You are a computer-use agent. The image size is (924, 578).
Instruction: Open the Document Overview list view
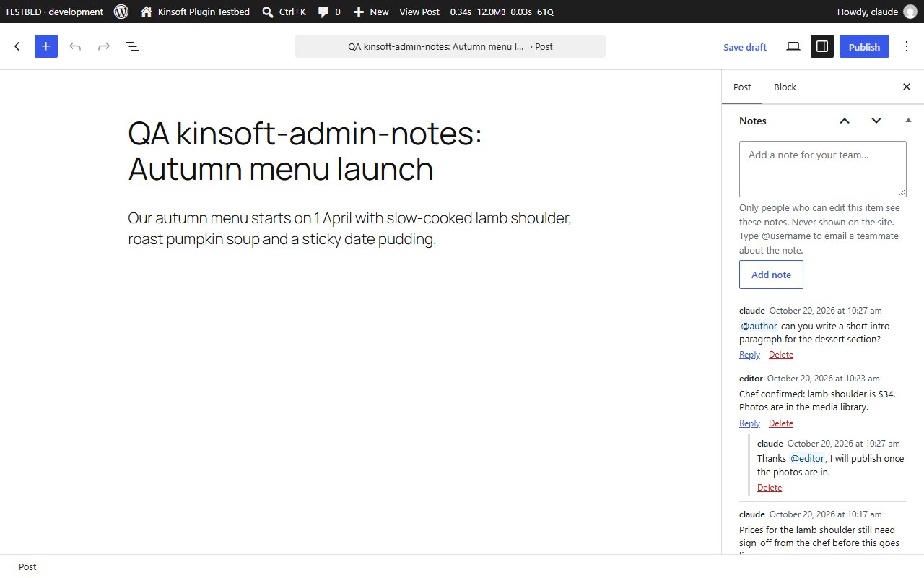(x=133, y=46)
